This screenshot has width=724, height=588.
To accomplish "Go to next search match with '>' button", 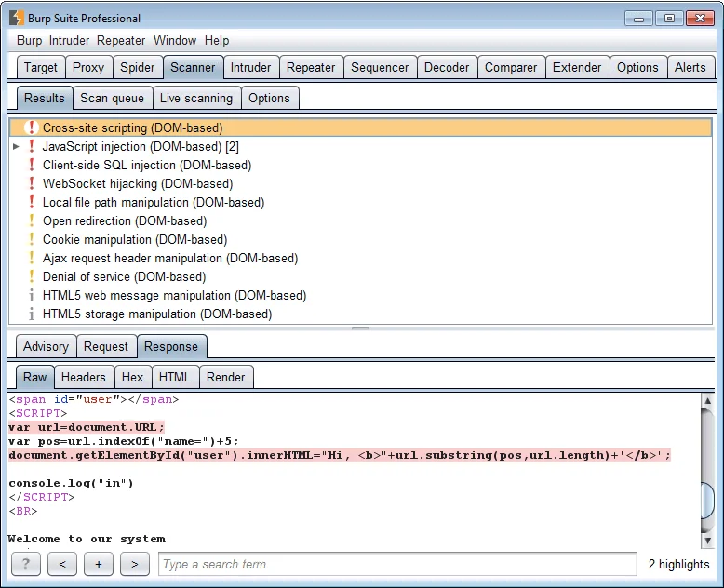I will 135,564.
